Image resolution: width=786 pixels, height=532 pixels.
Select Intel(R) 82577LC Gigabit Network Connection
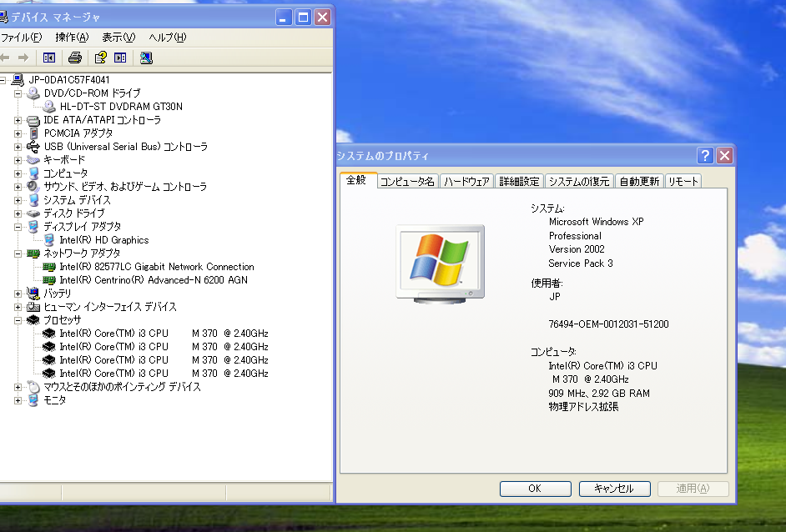click(156, 267)
